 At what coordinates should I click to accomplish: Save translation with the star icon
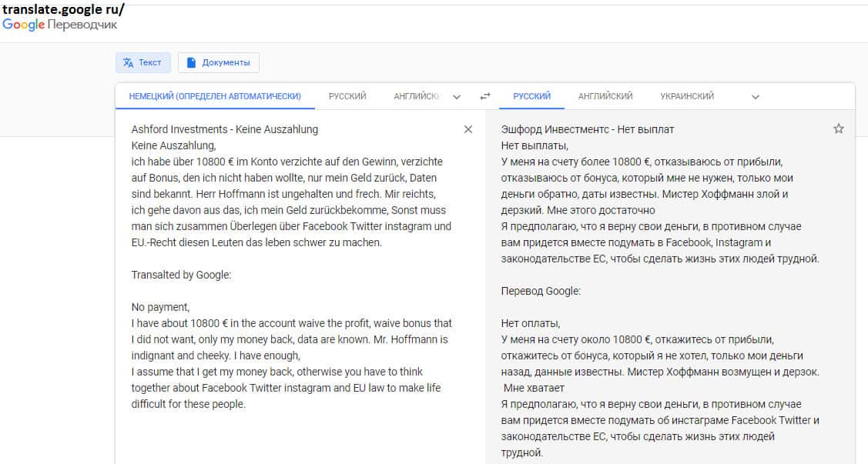839,129
